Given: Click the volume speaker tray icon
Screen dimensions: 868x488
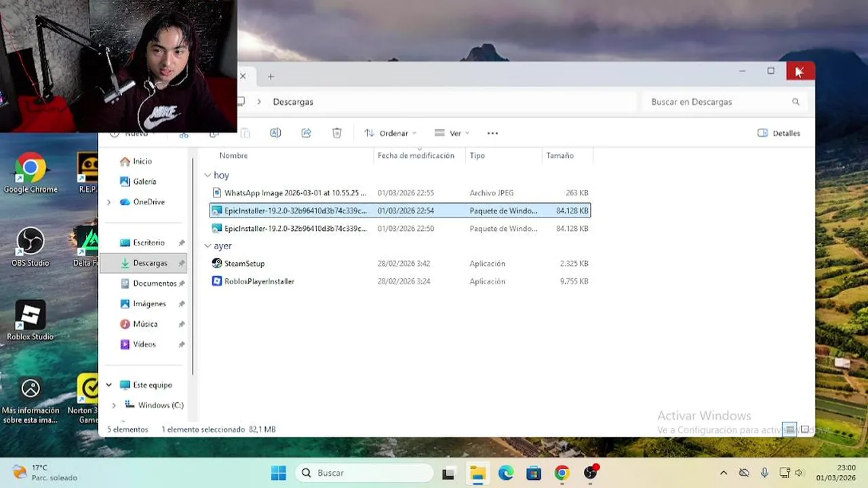Looking at the screenshot, I should pos(799,473).
